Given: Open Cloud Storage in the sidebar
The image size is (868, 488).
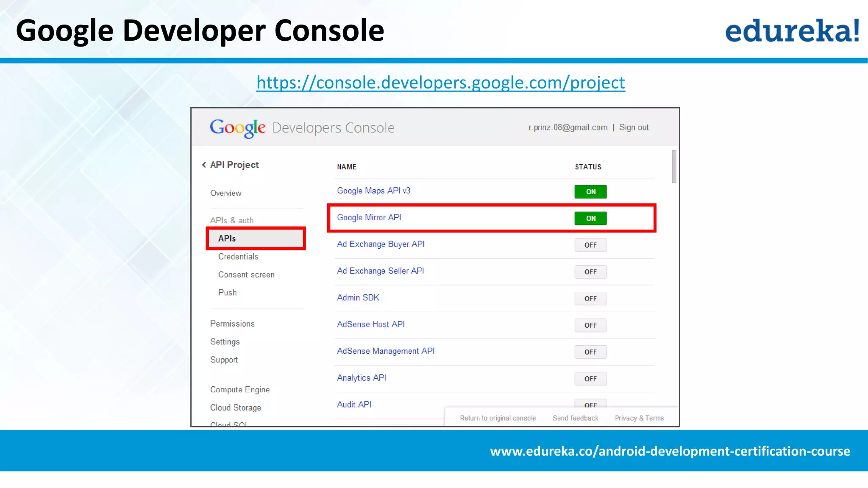Looking at the screenshot, I should click(236, 408).
